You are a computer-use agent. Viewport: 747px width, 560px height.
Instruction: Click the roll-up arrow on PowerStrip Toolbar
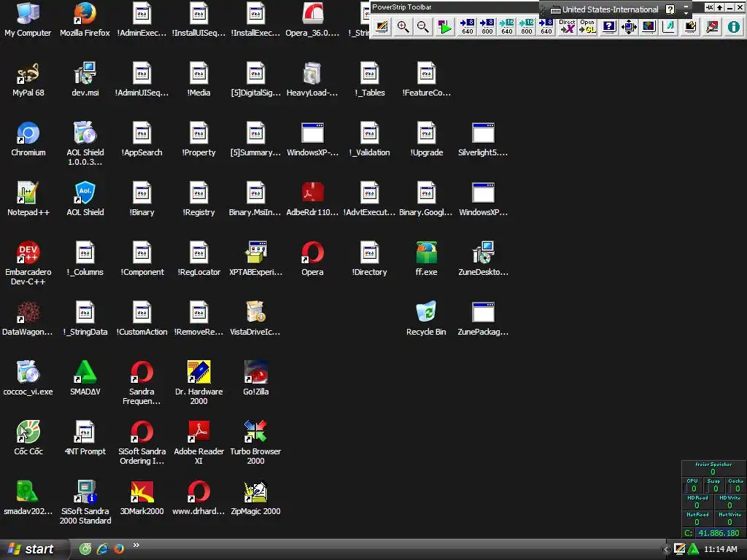719,7
